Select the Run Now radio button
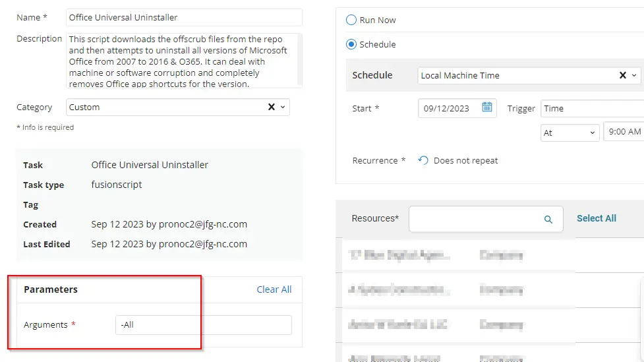Viewport: 644px width, 362px height. [x=351, y=20]
